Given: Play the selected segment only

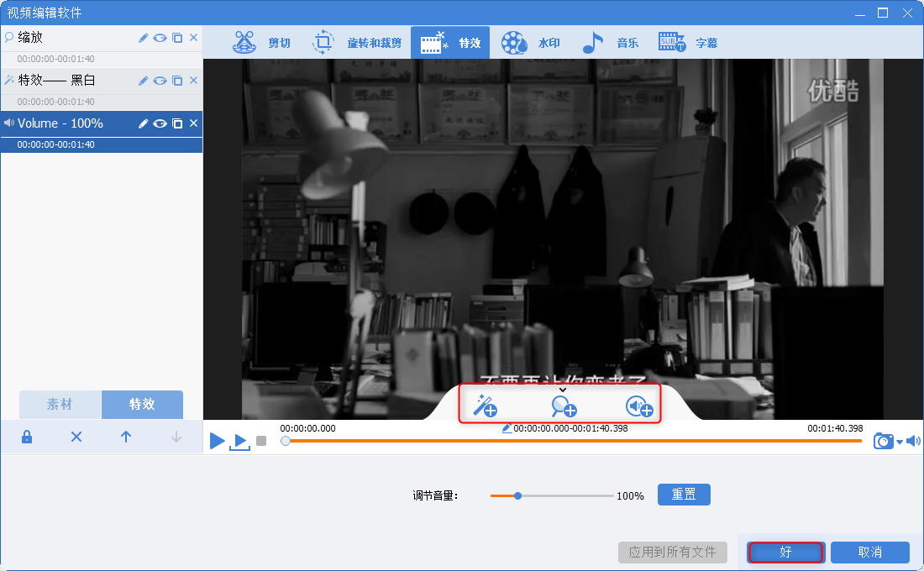Looking at the screenshot, I should 240,442.
